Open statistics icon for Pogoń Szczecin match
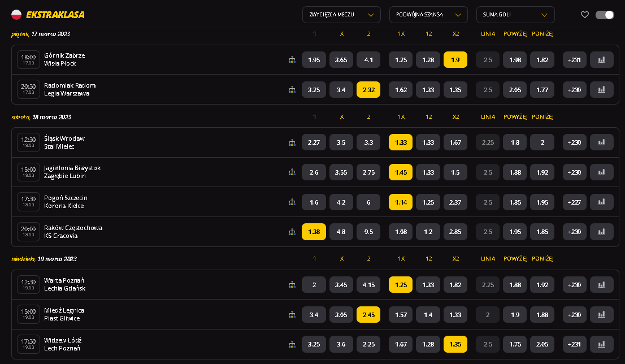625x364 pixels. pos(601,202)
